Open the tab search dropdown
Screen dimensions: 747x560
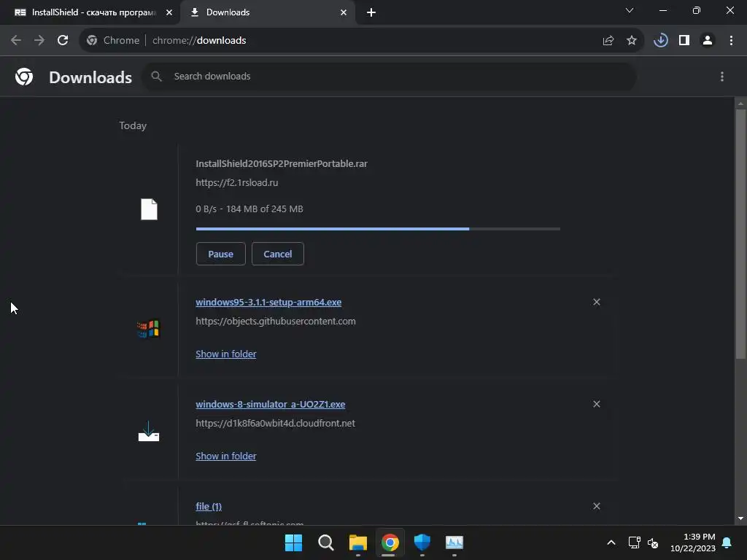click(x=630, y=10)
